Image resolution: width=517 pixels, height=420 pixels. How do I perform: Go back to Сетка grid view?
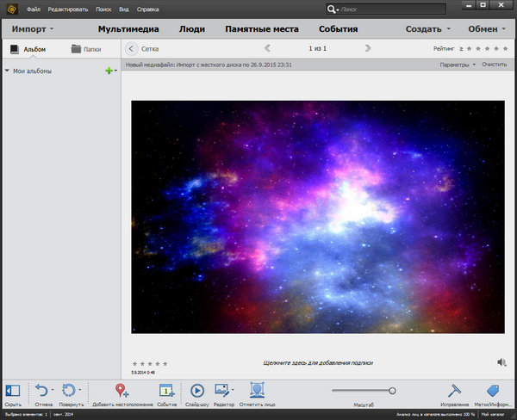132,49
